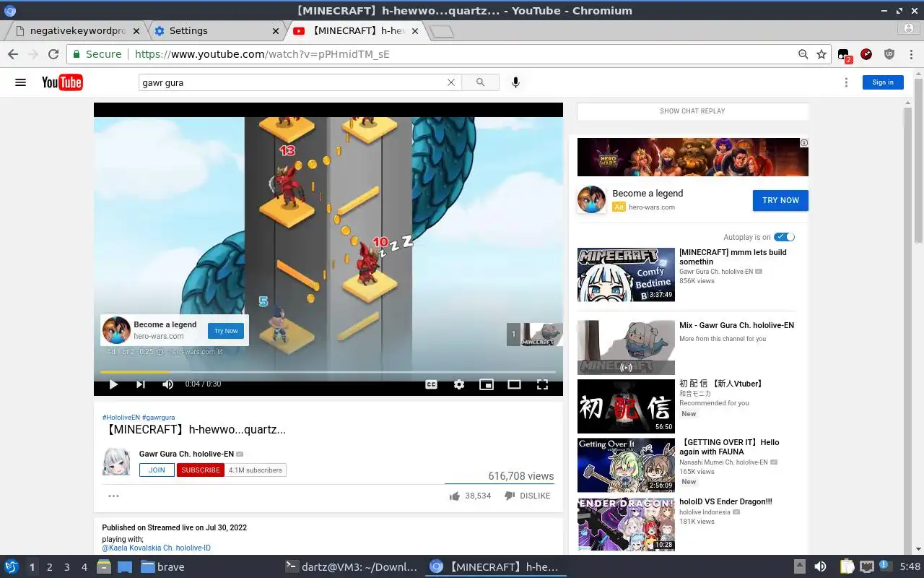Click JOIN channel membership button
The image size is (924, 578).
coord(157,470)
